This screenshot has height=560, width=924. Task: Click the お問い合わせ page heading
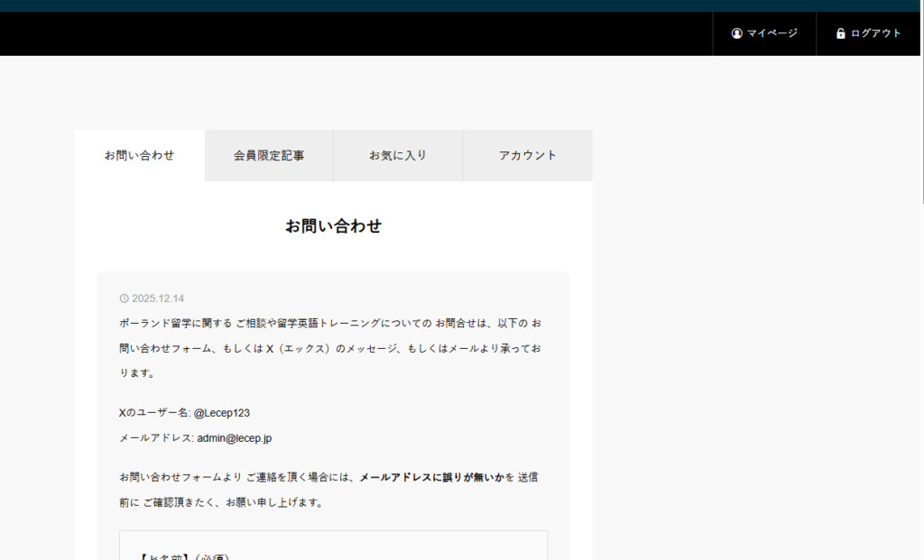pyautogui.click(x=333, y=226)
